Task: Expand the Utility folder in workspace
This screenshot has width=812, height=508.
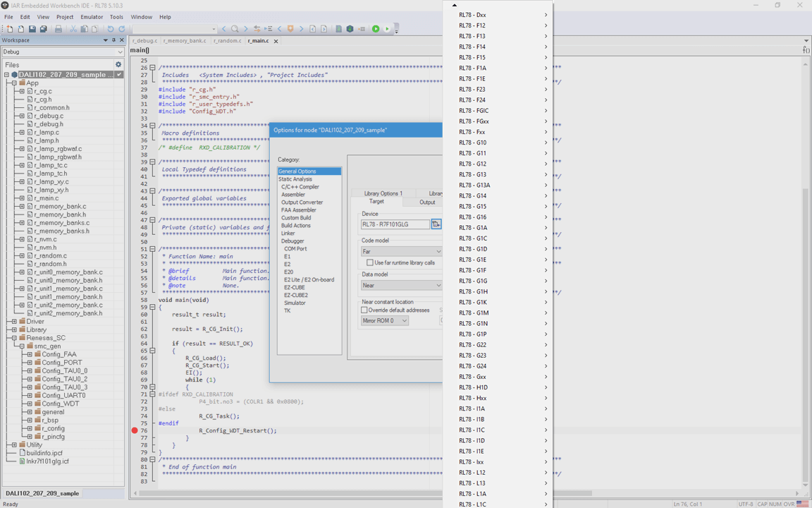Action: (x=14, y=445)
